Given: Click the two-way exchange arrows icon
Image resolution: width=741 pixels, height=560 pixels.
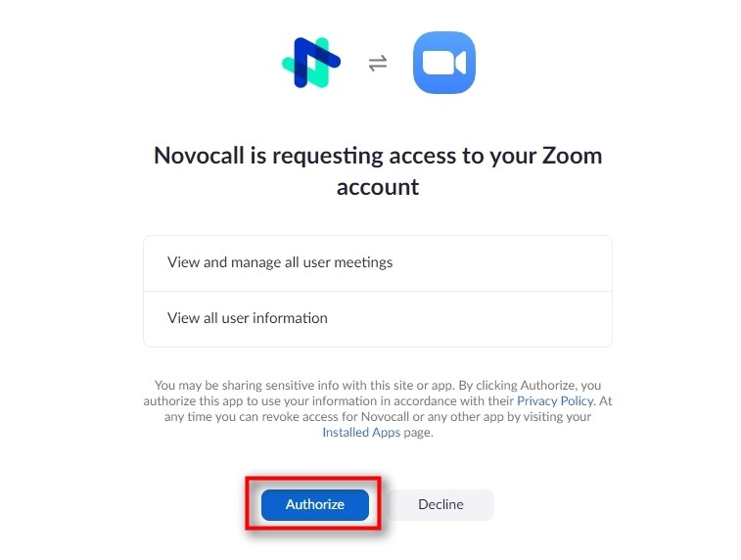Looking at the screenshot, I should [378, 63].
